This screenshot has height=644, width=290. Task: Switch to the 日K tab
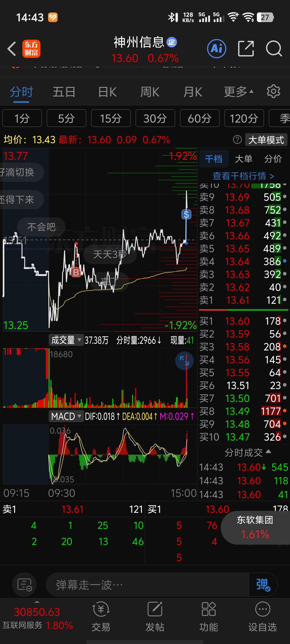click(107, 92)
